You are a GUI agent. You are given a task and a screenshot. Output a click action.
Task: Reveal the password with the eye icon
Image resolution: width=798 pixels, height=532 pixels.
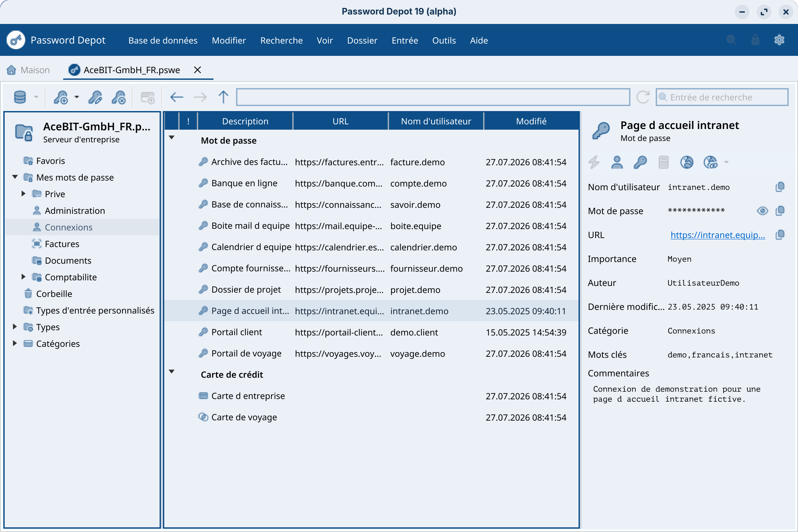click(x=762, y=211)
